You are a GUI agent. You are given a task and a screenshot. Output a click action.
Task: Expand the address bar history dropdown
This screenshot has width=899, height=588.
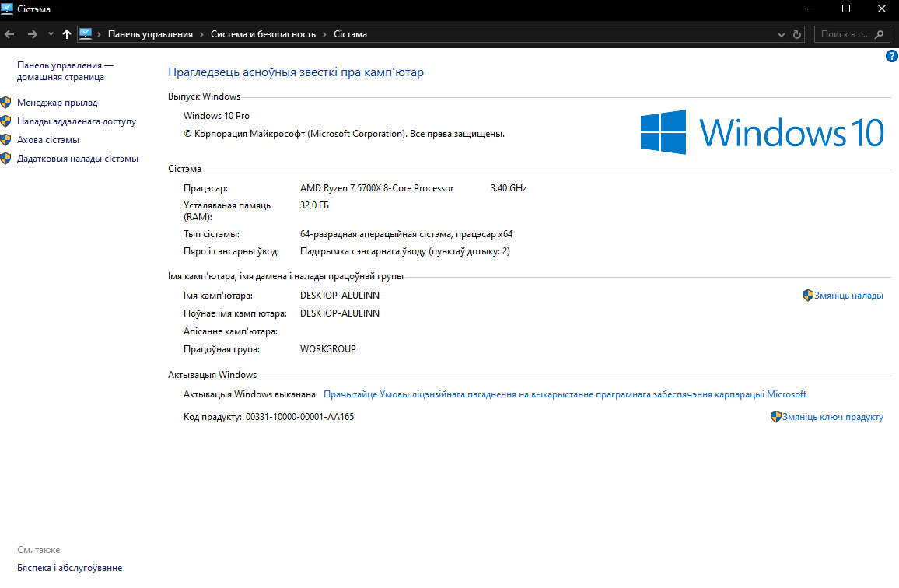click(x=781, y=34)
